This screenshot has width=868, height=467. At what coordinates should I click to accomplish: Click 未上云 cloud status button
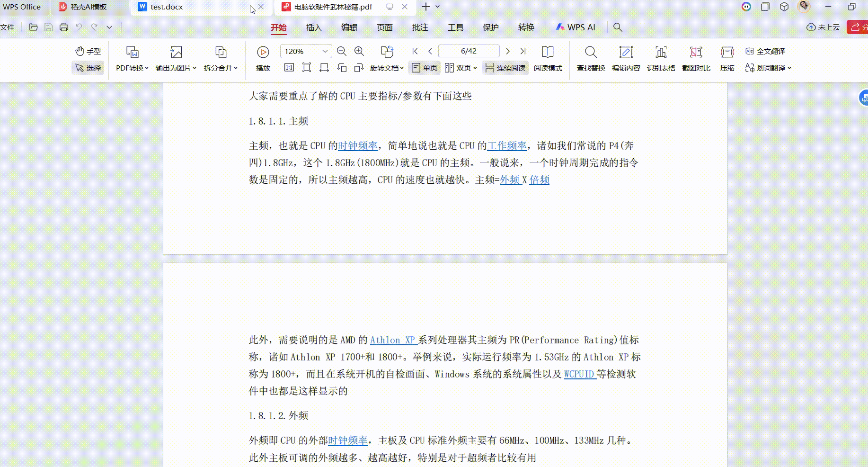click(x=823, y=27)
